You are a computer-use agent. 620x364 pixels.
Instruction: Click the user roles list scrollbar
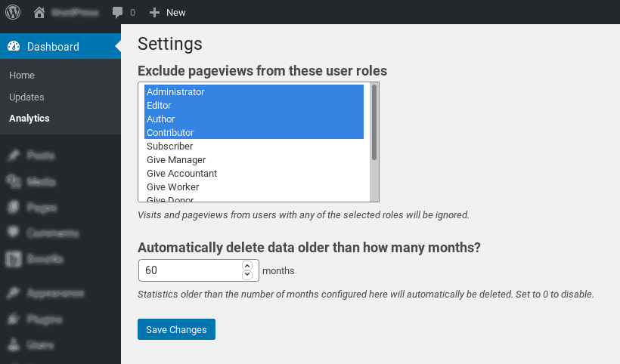pyautogui.click(x=374, y=121)
